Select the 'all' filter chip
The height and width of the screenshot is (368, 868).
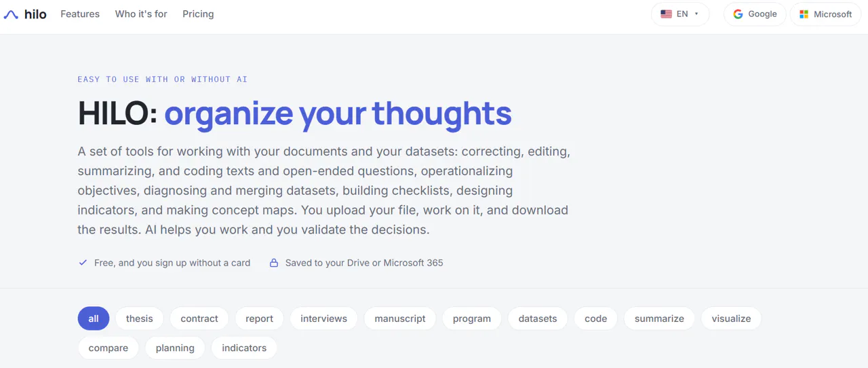pos(94,318)
